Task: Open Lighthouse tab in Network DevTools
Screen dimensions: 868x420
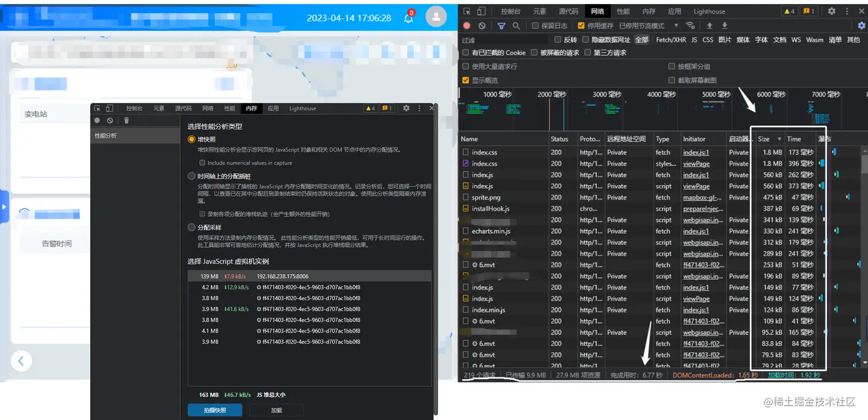Action: click(709, 11)
